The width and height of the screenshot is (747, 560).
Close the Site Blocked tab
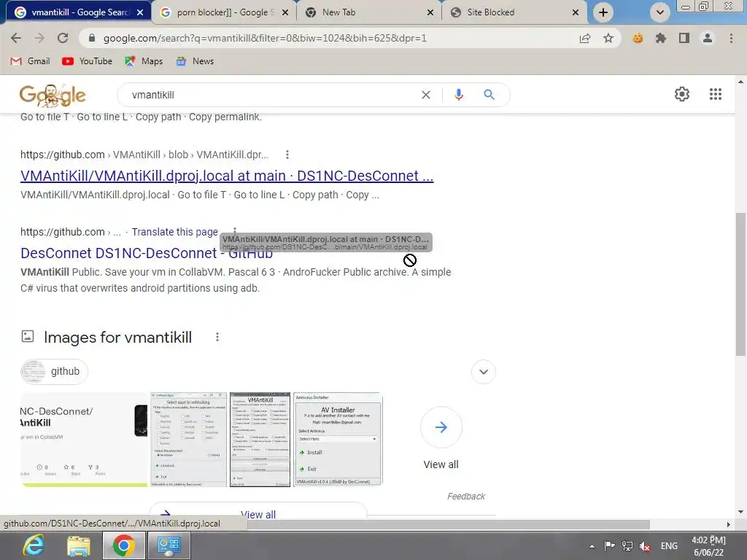pos(576,12)
